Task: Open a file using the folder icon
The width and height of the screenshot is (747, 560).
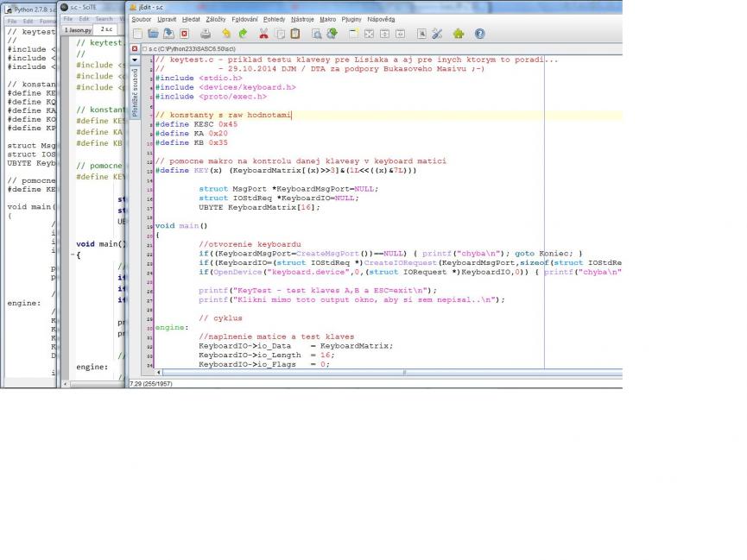Action: pyautogui.click(x=153, y=34)
